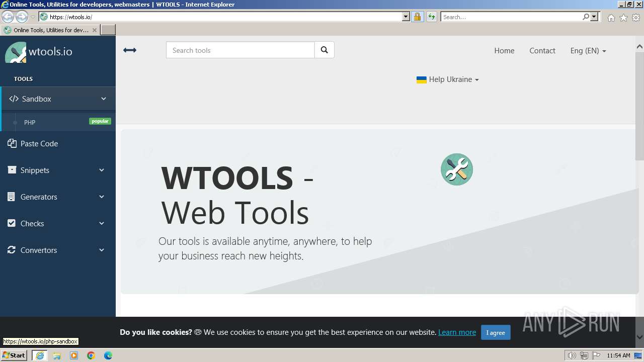Click the Generators calculator icon
Screen dimensions: 644x362
[x=12, y=197]
